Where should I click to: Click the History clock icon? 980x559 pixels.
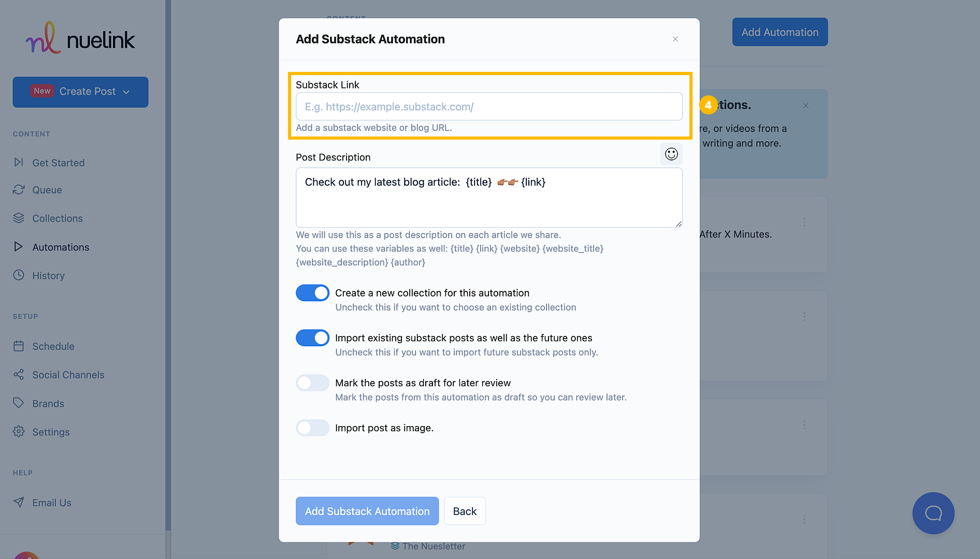coord(19,275)
